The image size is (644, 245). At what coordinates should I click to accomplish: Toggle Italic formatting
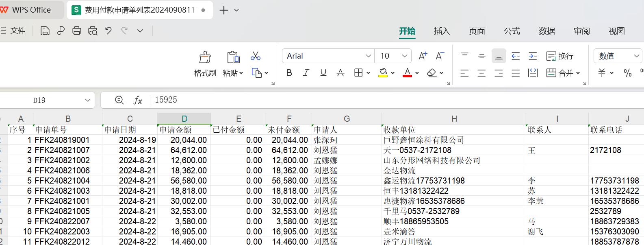click(306, 73)
